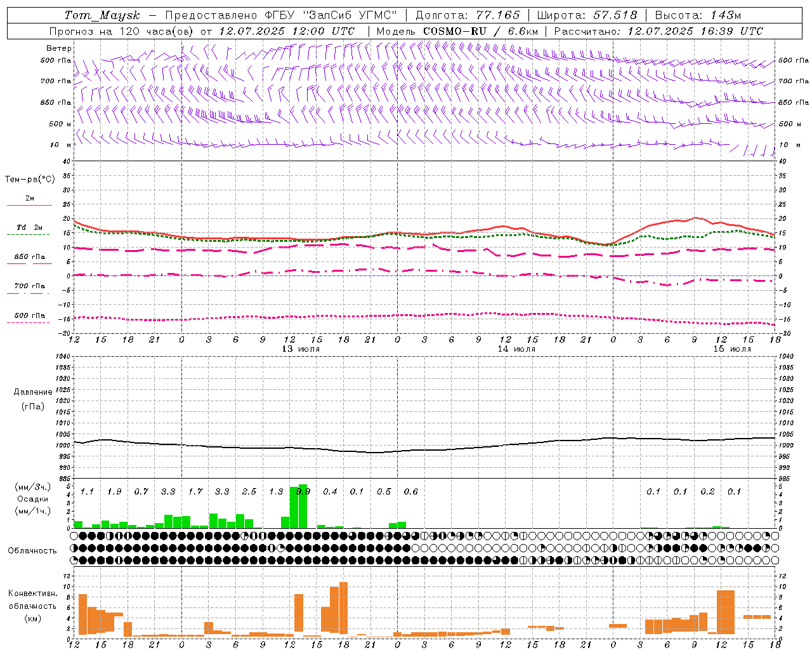Viewport: 812px width, 650px height.
Task: Select the 1.3 precipitation value
Action: tap(276, 491)
